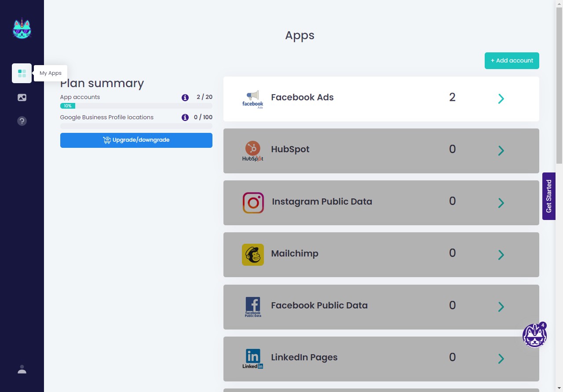This screenshot has height=392, width=563.
Task: Open the help question mark icon
Action: click(x=22, y=121)
